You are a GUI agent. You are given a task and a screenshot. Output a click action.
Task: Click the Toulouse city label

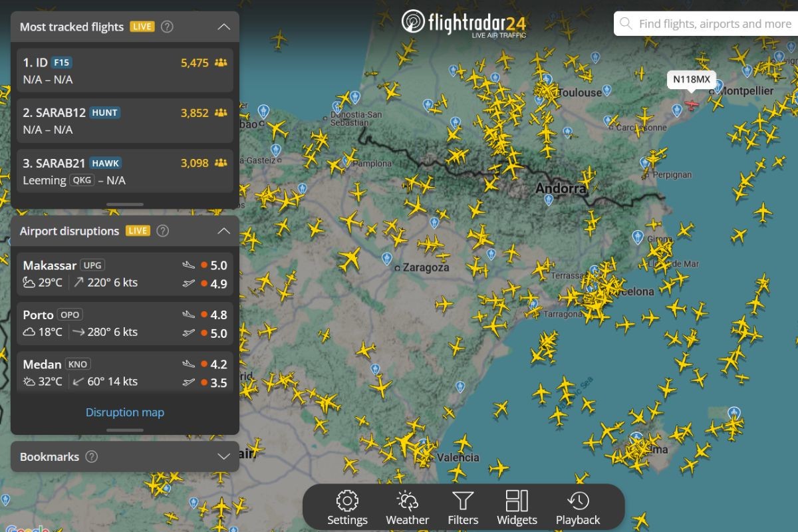click(579, 92)
